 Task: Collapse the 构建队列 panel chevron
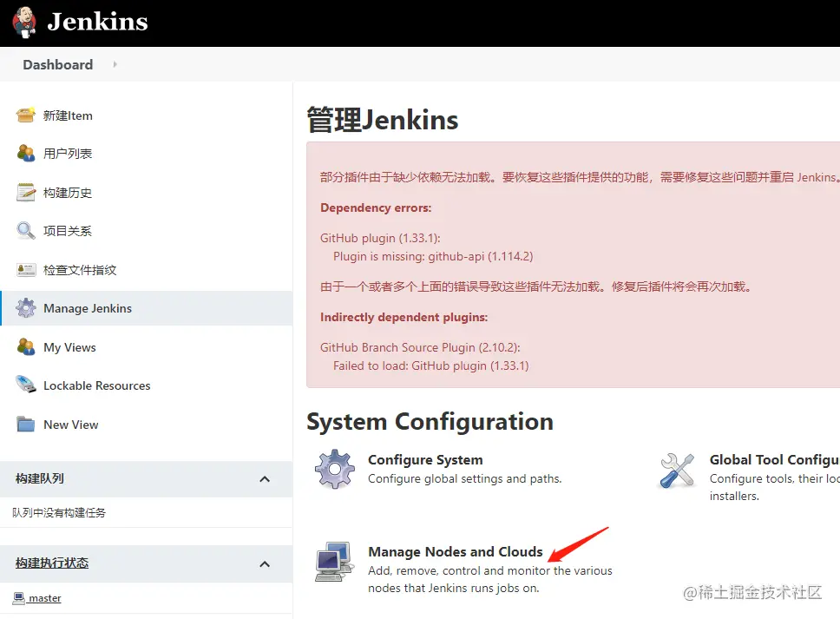[x=265, y=479]
